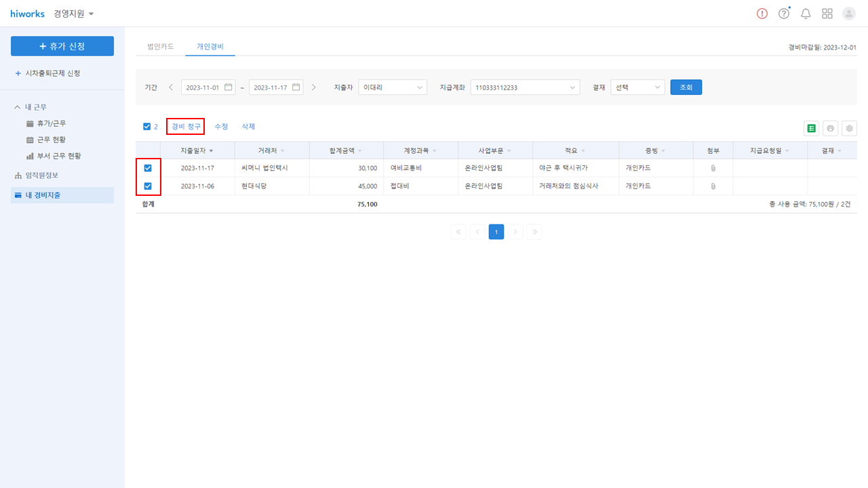868x488 pixels.
Task: Click the 휴가 신청 button
Action: click(x=62, y=46)
